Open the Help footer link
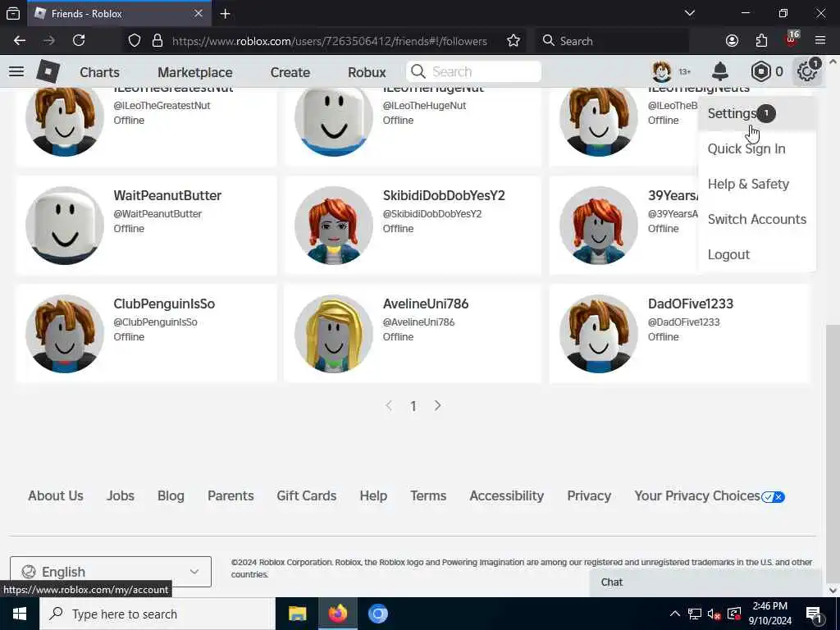 (373, 495)
